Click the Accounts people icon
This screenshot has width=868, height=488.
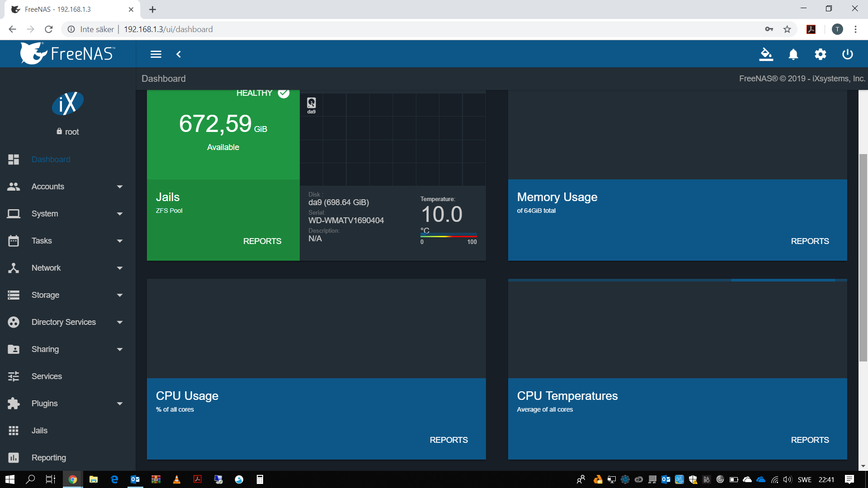(14, 187)
